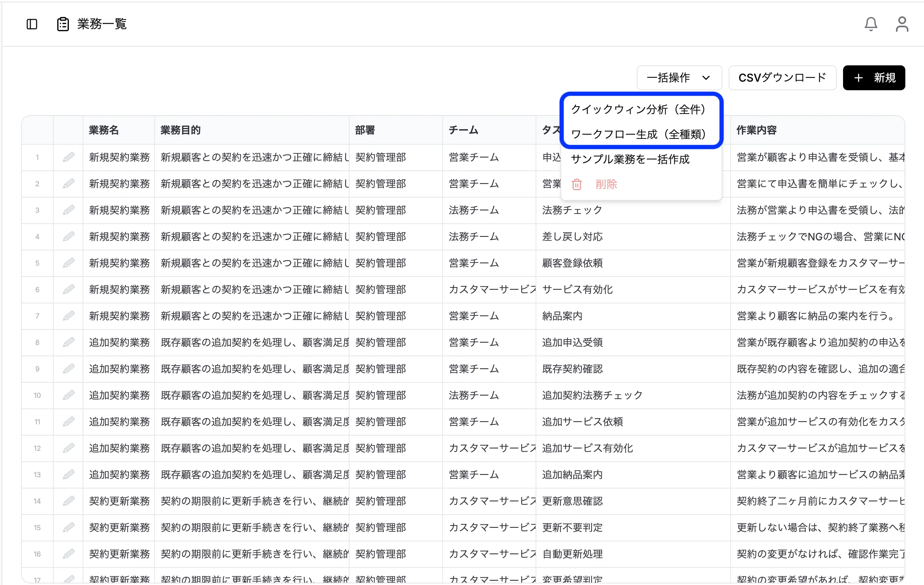924x585 pixels.
Task: Click the edit pencil in row 8
Action: 69,343
